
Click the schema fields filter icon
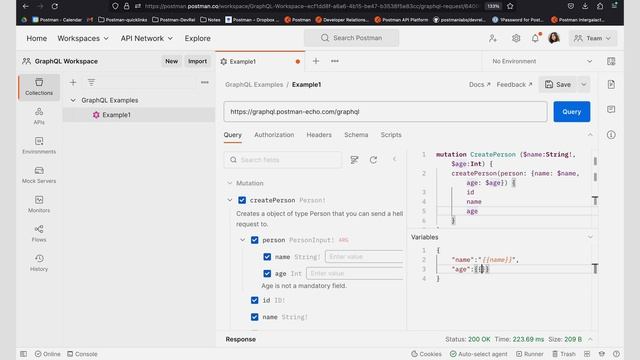point(354,160)
